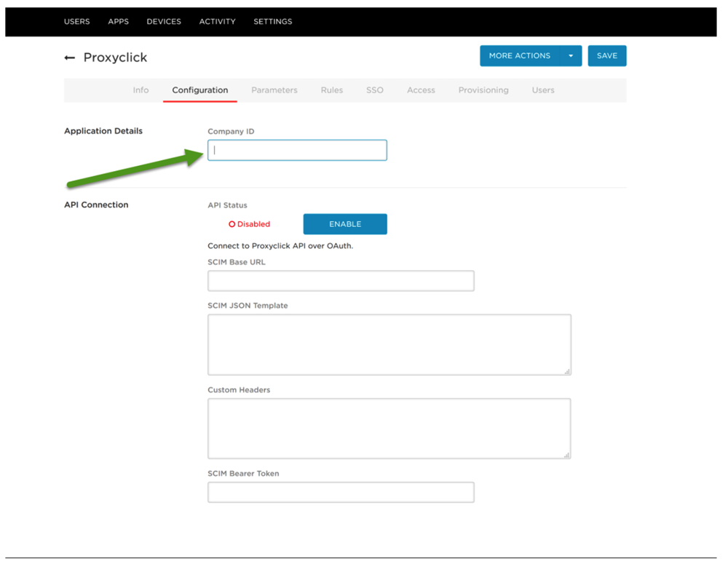The height and width of the screenshot is (575, 728).
Task: Switch to the Provisioning tab
Action: click(483, 90)
